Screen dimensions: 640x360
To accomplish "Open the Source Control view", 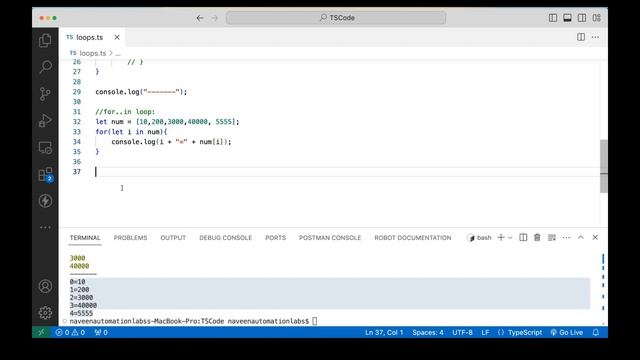I will pyautogui.click(x=45, y=94).
